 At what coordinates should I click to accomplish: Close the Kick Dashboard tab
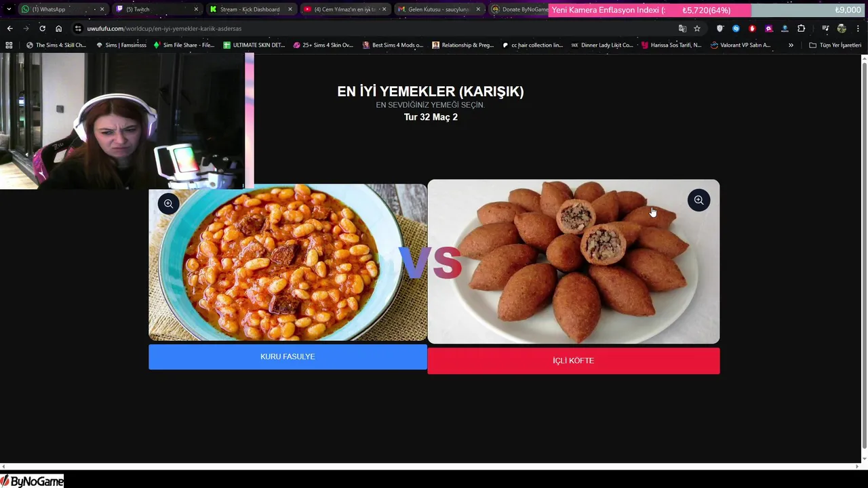tap(290, 9)
